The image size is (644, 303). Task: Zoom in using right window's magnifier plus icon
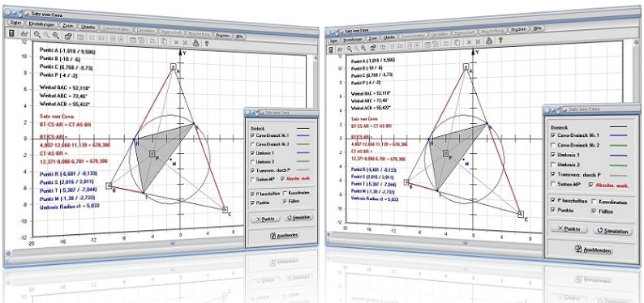tap(349, 48)
